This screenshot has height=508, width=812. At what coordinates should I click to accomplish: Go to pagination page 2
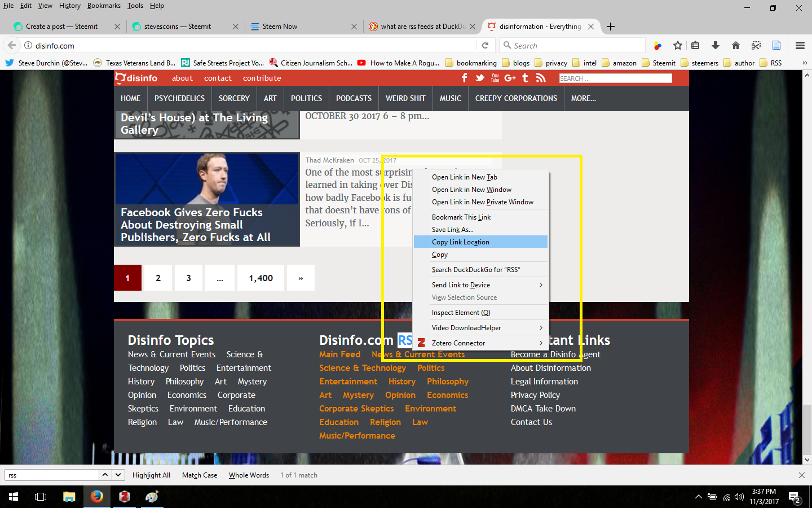point(158,278)
